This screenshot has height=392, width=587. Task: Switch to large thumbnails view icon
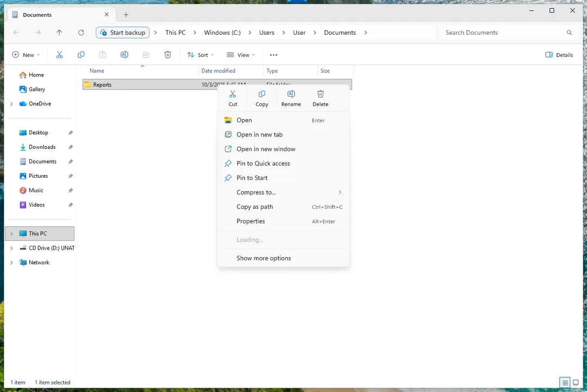click(576, 382)
